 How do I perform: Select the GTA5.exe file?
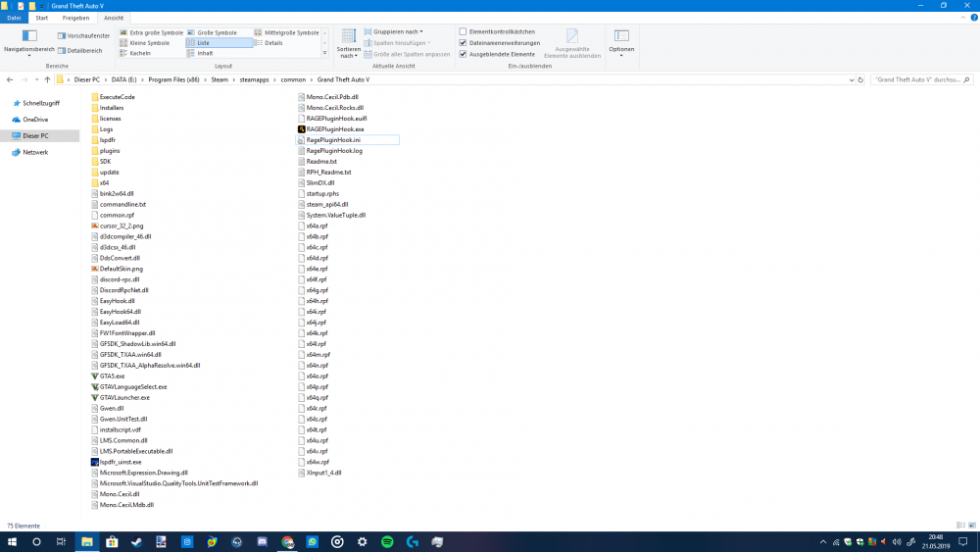click(x=108, y=376)
